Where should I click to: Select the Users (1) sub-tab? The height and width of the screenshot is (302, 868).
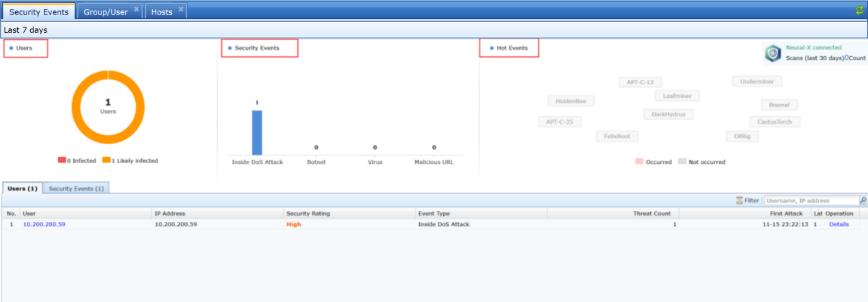[23, 188]
